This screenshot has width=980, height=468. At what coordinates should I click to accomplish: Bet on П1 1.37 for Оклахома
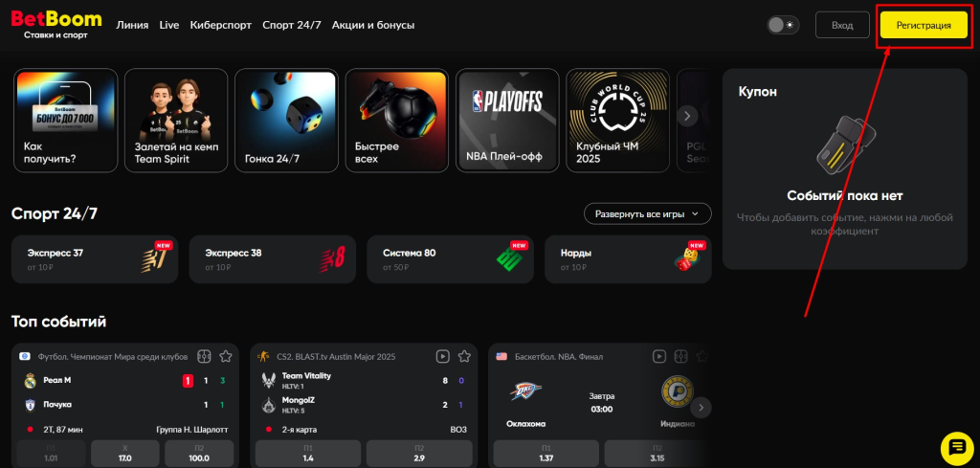point(546,455)
